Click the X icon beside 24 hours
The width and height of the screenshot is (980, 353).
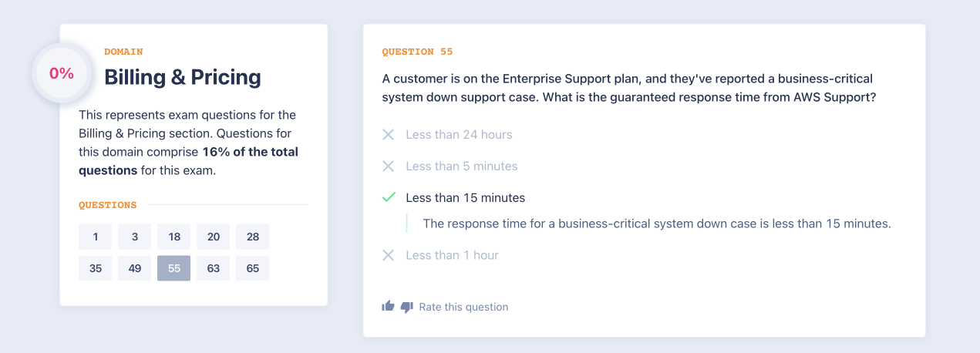click(389, 135)
